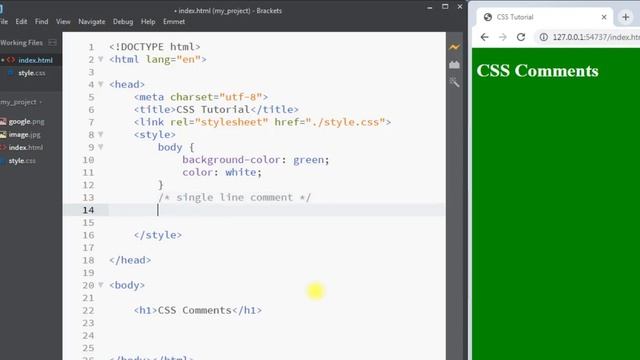Open google.png in project tree
This screenshot has width=640, height=360.
pos(27,122)
